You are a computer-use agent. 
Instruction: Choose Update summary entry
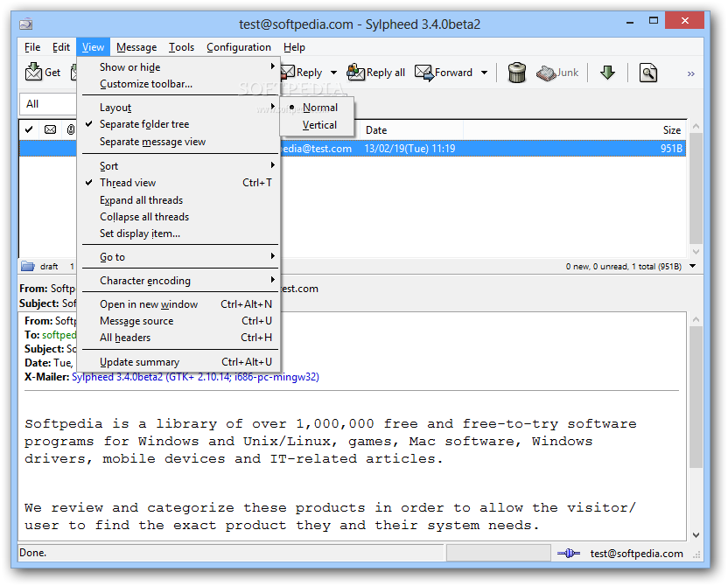(x=178, y=362)
